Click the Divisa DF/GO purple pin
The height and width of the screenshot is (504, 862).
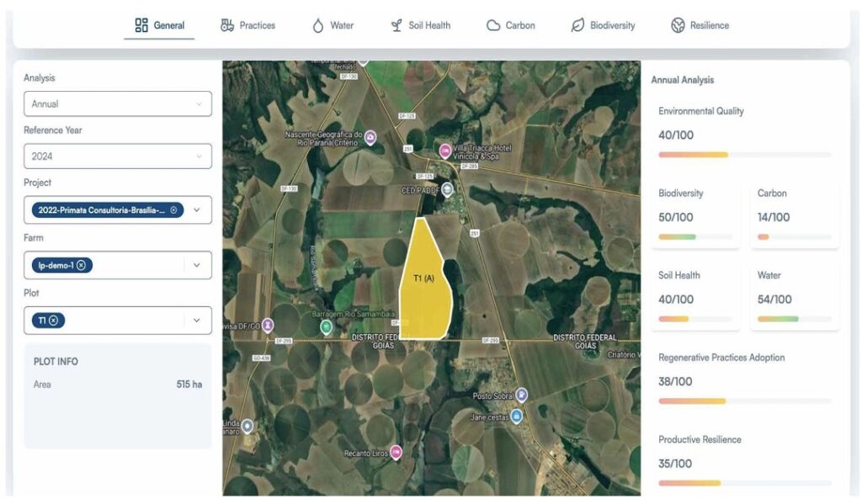pyautogui.click(x=268, y=325)
